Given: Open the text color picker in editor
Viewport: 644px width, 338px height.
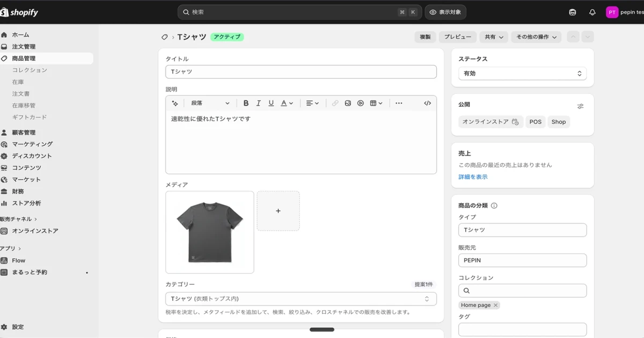Looking at the screenshot, I should [283, 103].
